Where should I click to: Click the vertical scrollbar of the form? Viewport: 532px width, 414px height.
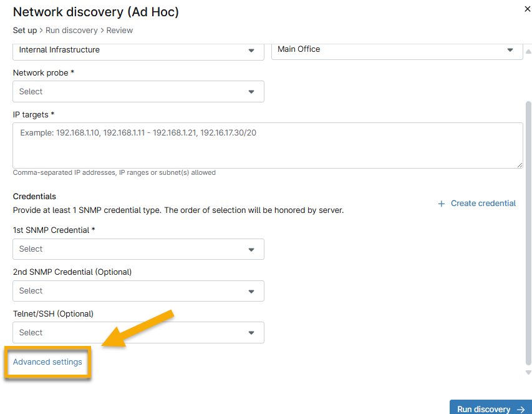click(528, 231)
